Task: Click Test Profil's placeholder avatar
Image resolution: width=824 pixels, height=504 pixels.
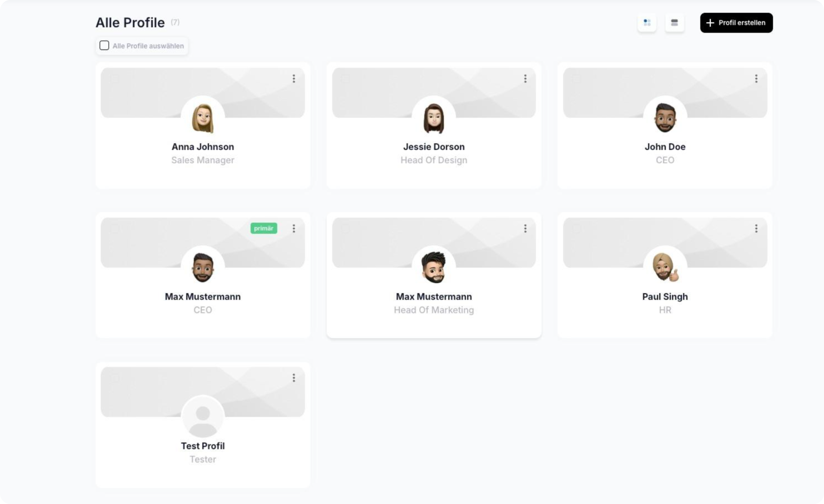Action: (x=203, y=417)
